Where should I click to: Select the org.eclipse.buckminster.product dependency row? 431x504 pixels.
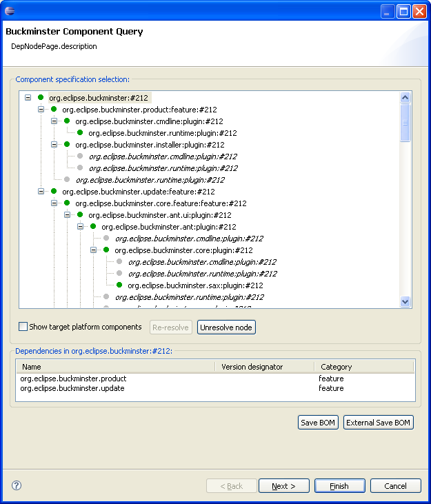(x=215, y=379)
